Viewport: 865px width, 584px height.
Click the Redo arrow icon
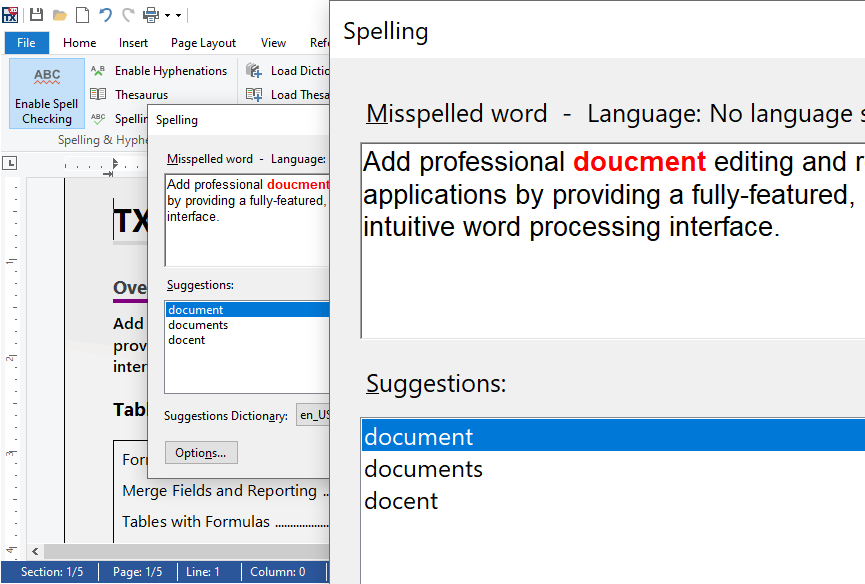pos(127,15)
